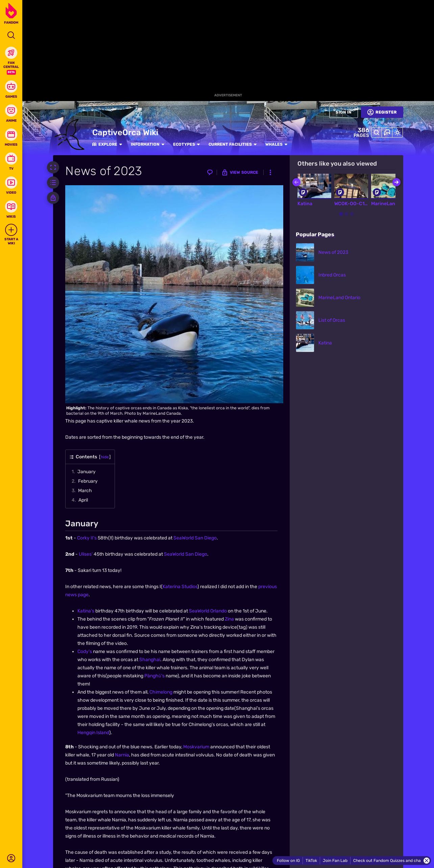Jump to March in Contents
This screenshot has height=868, width=434.
pyautogui.click(x=85, y=490)
